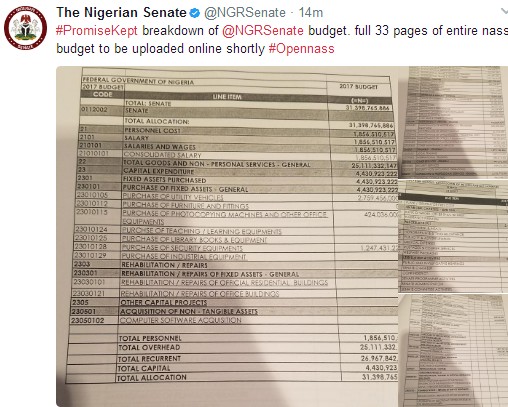The height and width of the screenshot is (407, 508).
Task: Open the Nigerian Senate profile avatar
Action: pyautogui.click(x=25, y=28)
